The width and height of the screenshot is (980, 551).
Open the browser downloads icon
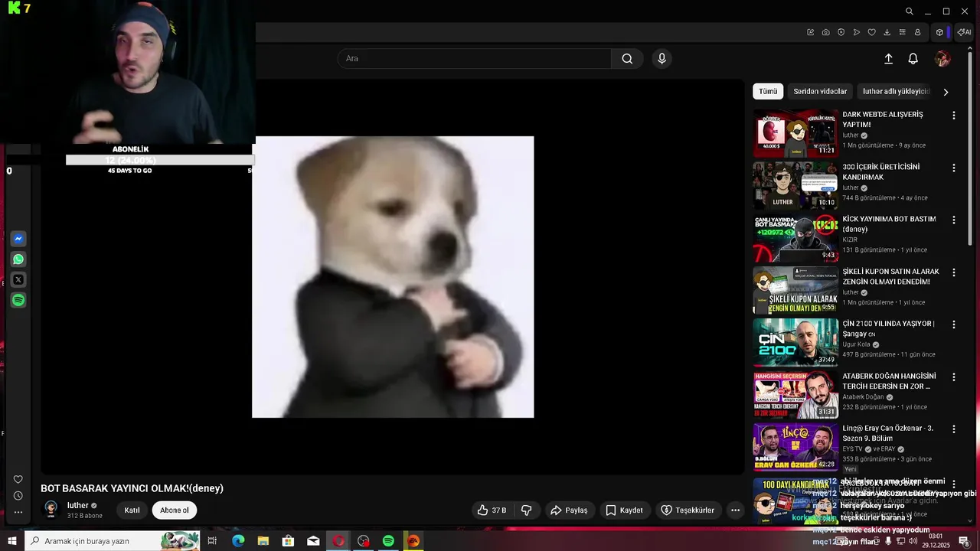[x=887, y=32]
